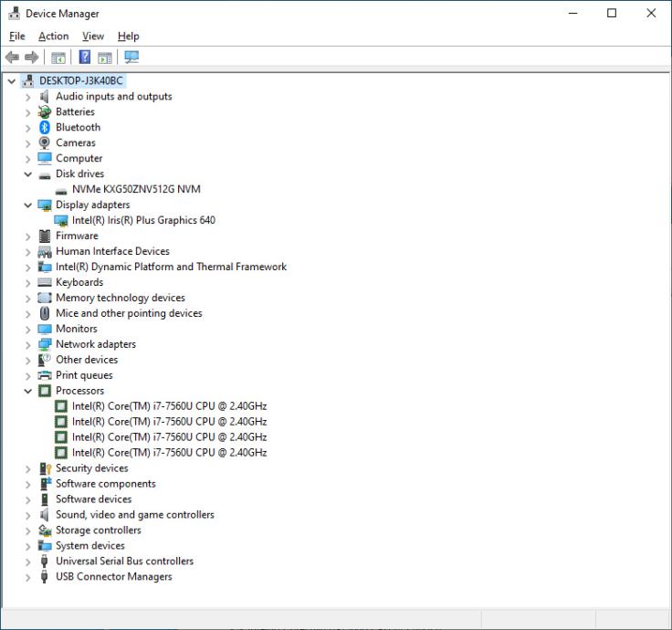Expand the Monitors branch
Image resolution: width=672 pixels, height=630 pixels.
pyautogui.click(x=28, y=329)
